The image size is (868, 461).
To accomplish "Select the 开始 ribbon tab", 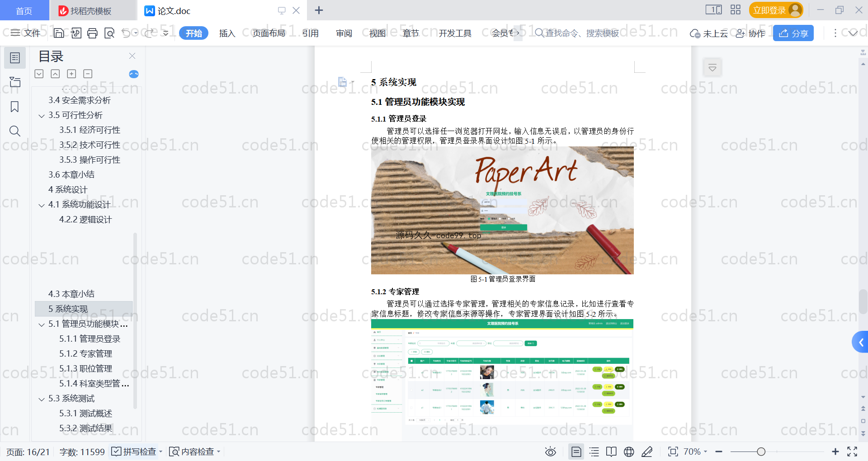I will 193,33.
